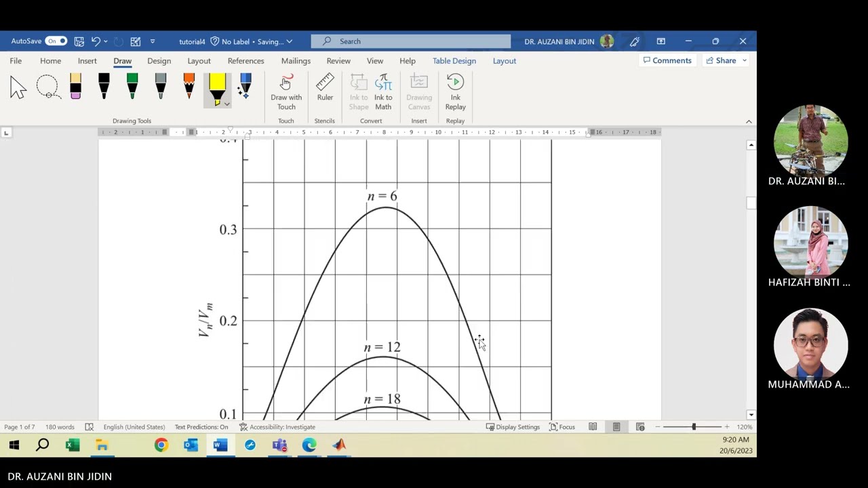
Task: Click Accessibility: Investigate
Action: (277, 427)
